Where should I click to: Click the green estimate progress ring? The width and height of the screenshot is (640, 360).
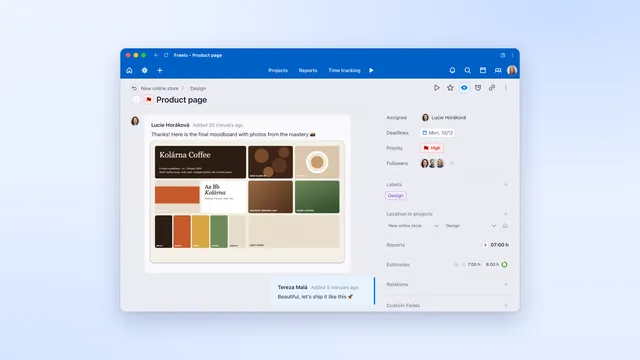click(x=504, y=264)
